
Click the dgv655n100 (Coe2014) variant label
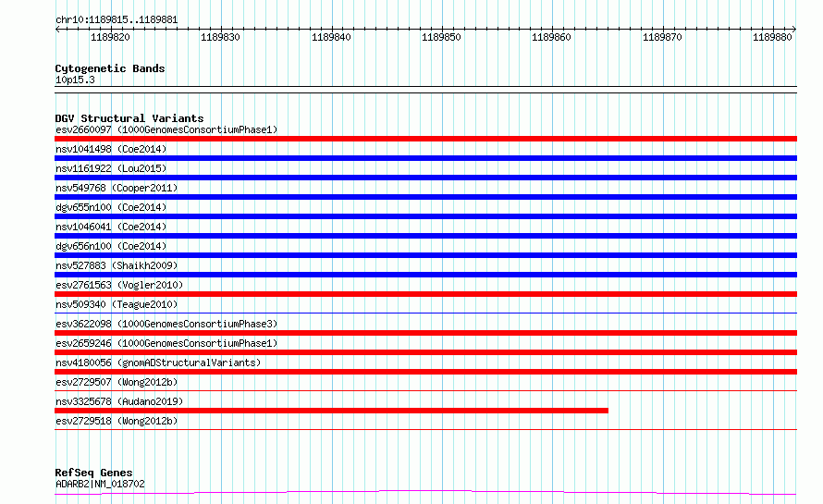click(x=111, y=207)
